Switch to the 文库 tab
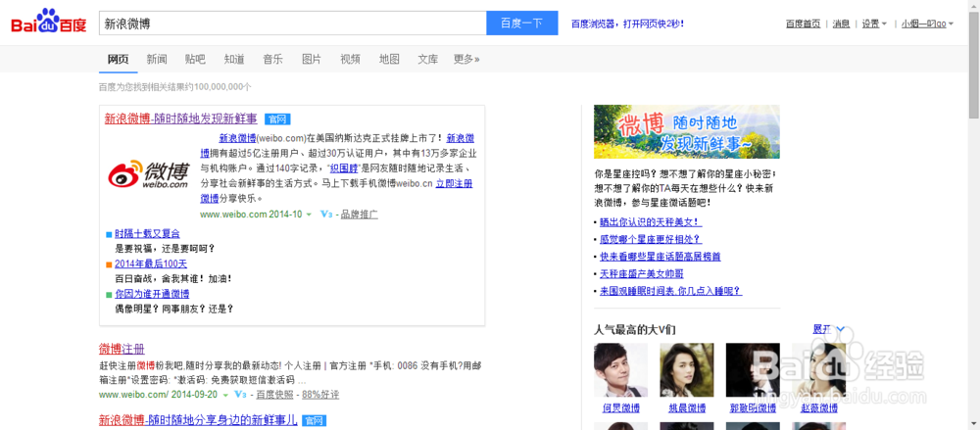This screenshot has width=980, height=430. pyautogui.click(x=427, y=60)
